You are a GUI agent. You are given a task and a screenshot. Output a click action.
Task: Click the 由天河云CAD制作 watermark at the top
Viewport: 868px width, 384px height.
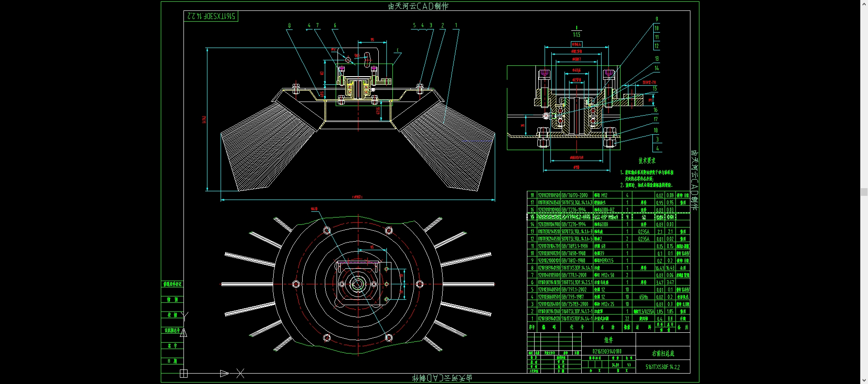(x=418, y=6)
